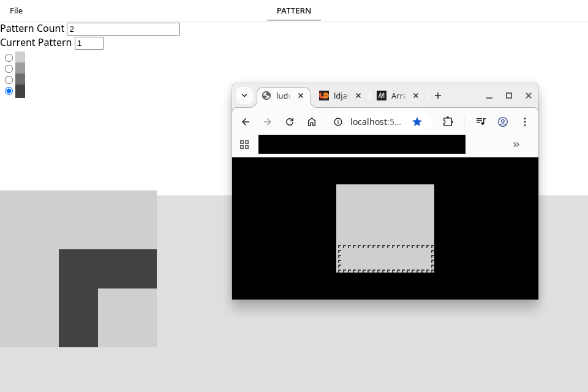Open the Chrome three-dot menu
Viewport: 588px width, 392px height.
(x=525, y=122)
